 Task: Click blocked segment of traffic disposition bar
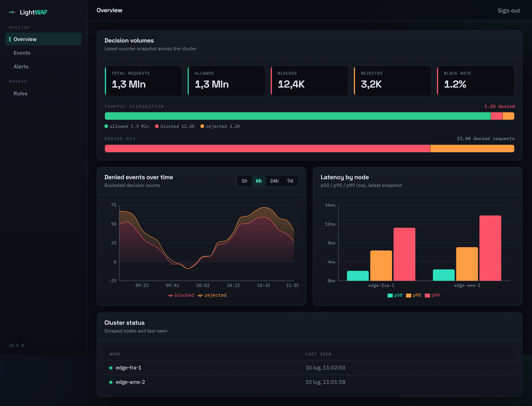pyautogui.click(x=497, y=116)
